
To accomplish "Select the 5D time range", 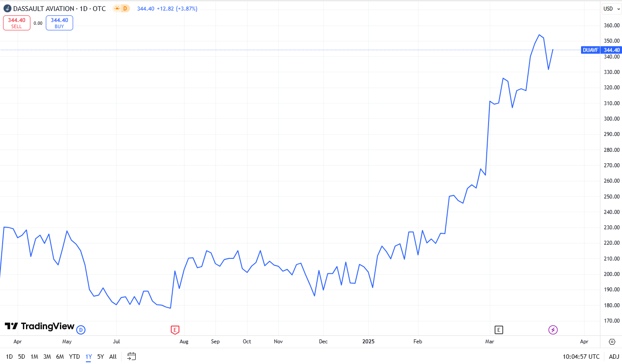I will click(22, 357).
